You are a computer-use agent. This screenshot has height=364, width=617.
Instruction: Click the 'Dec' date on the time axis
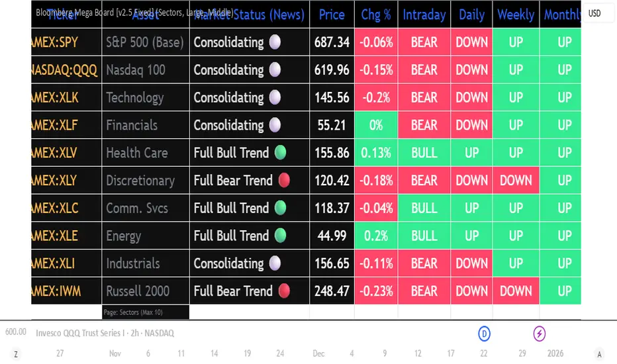(x=318, y=353)
